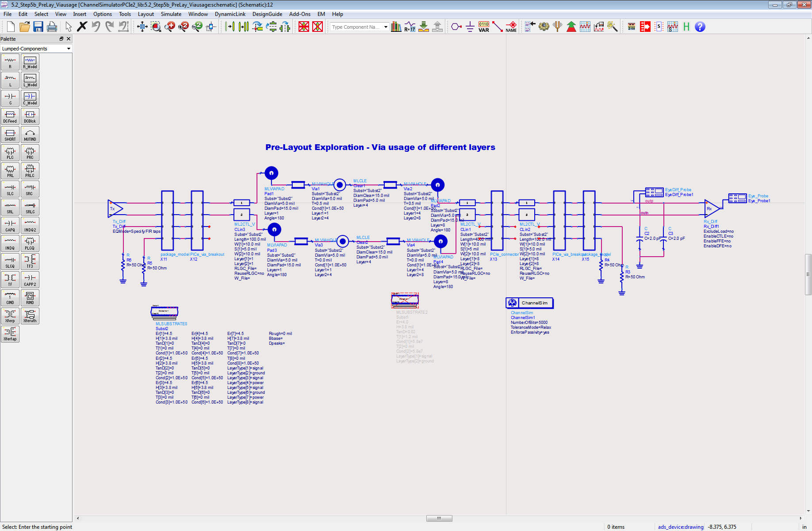Open the Data Display window icon
Image resolution: width=812 pixels, height=531 pixels.
585,27
